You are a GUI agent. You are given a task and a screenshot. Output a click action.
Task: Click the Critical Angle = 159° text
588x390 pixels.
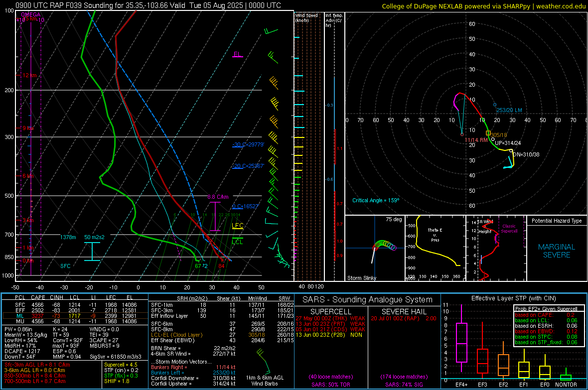(376, 200)
